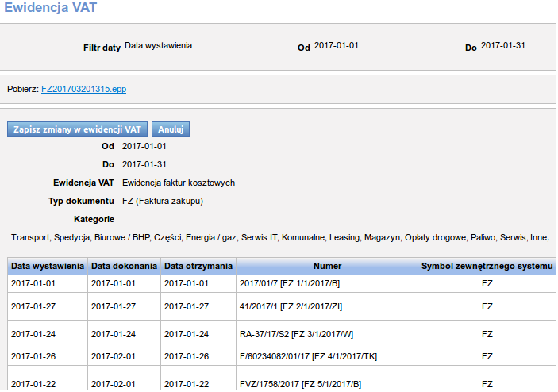Click invoice number 41/2017/1 [FZ 2/1/2017/ZI]
This screenshot has width=558, height=392.
[x=291, y=306]
